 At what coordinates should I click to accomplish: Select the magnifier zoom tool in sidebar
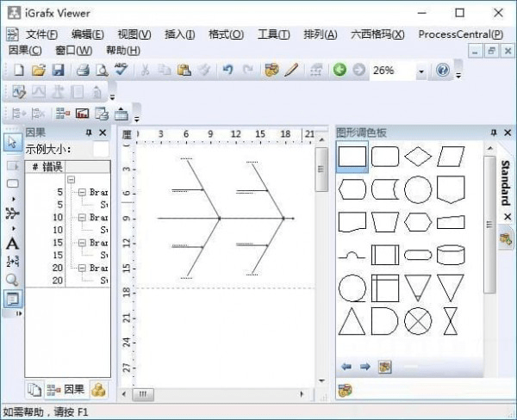(12, 280)
